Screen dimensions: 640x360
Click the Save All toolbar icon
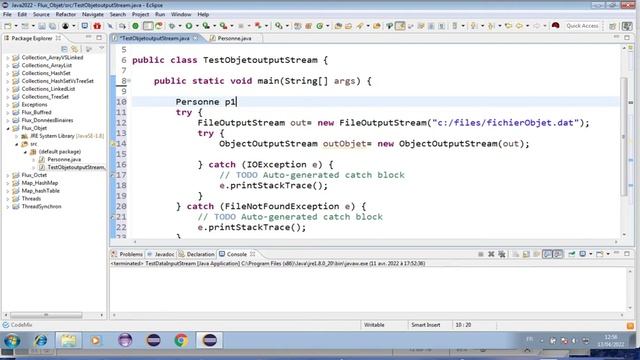53,26
